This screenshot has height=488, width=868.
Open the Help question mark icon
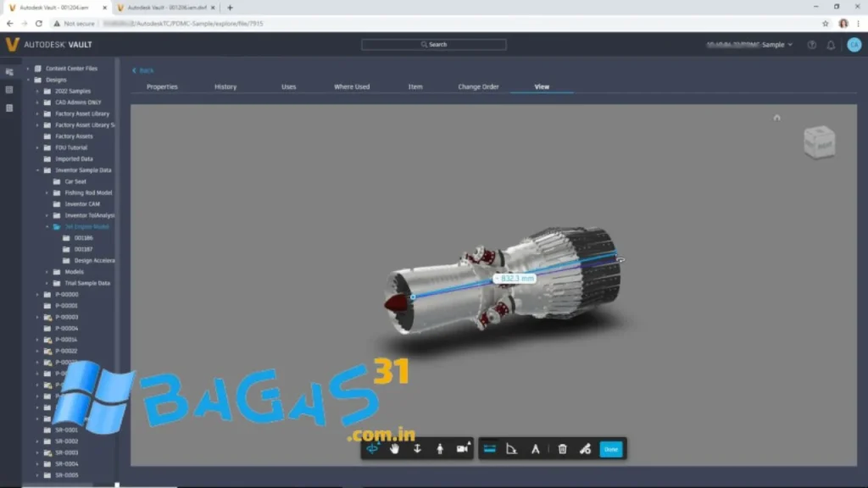811,45
